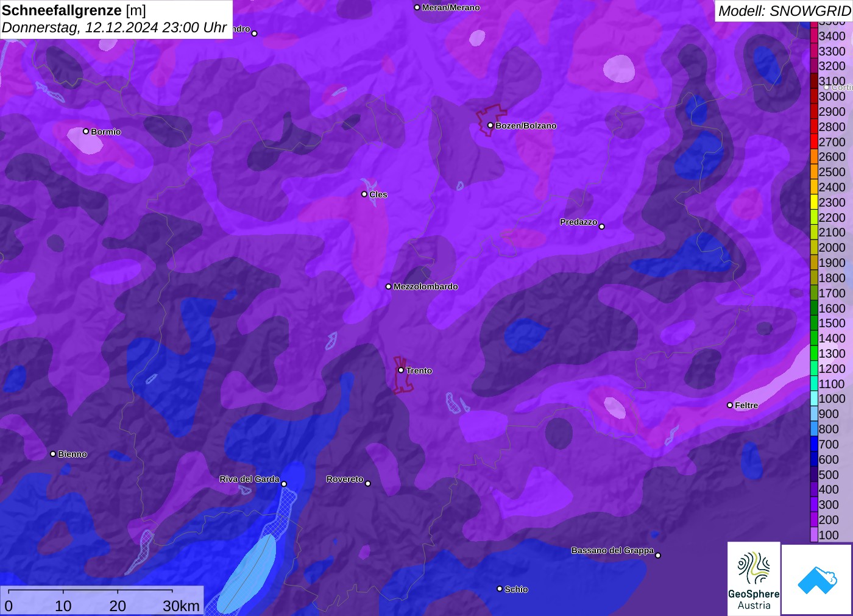Pick the cyan 1000 m legend swatch
Image resolution: width=853 pixels, height=616 pixels.
pyautogui.click(x=814, y=398)
